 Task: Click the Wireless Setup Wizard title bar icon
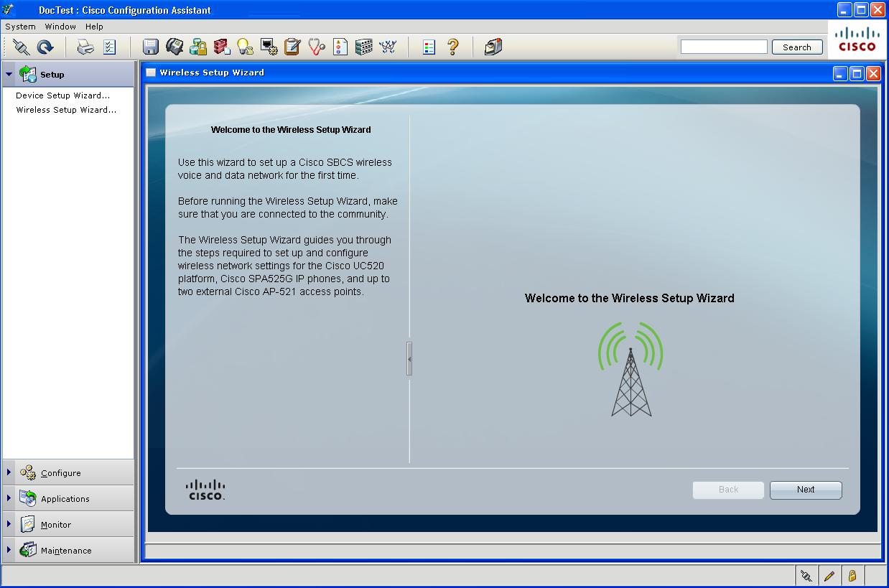[x=151, y=73]
